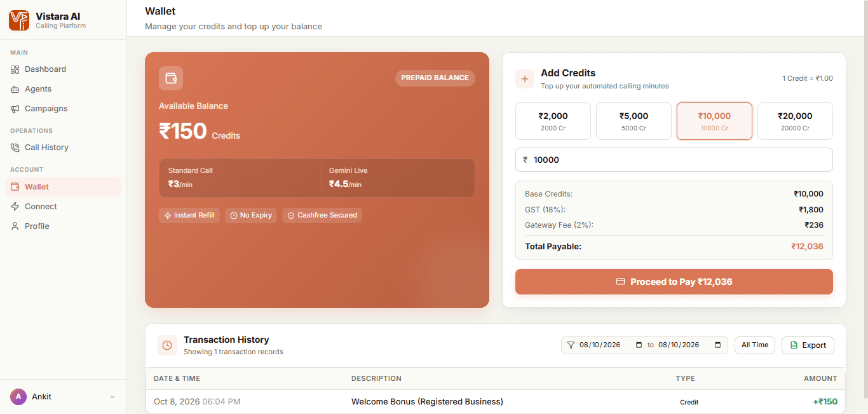
Task: Click the Total Payable ₹12,036 value
Action: click(x=807, y=247)
